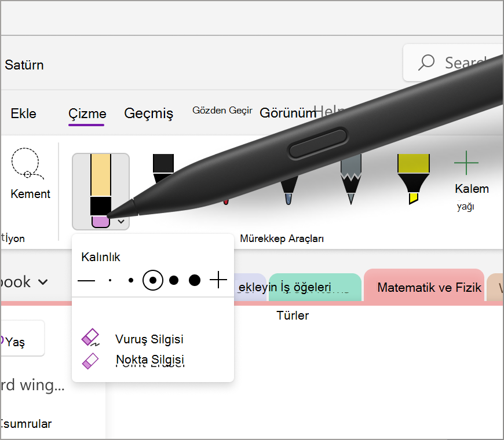504x440 pixels.
Task: Click the Kalınlık thickness heading
Action: coord(101,257)
